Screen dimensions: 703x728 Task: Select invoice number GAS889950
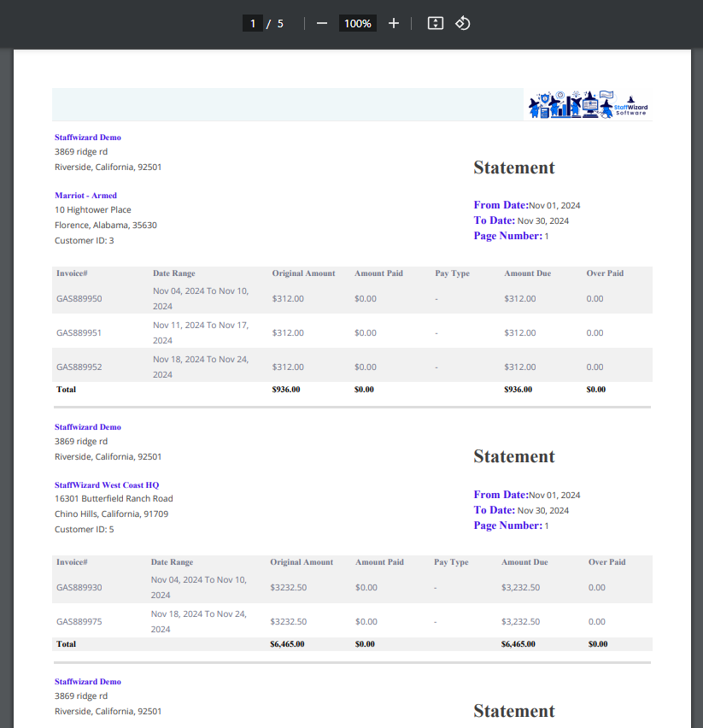tap(79, 299)
